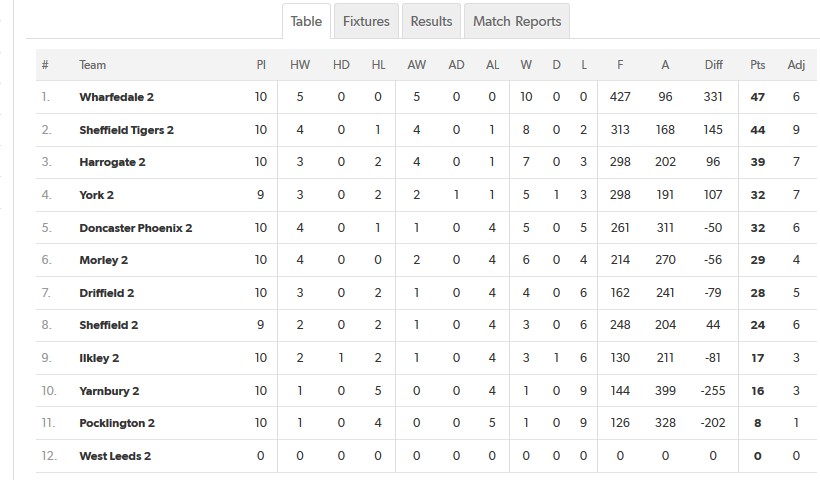Open Wharfedale 2 team link
Screen dimensions: 820x480
(116, 97)
